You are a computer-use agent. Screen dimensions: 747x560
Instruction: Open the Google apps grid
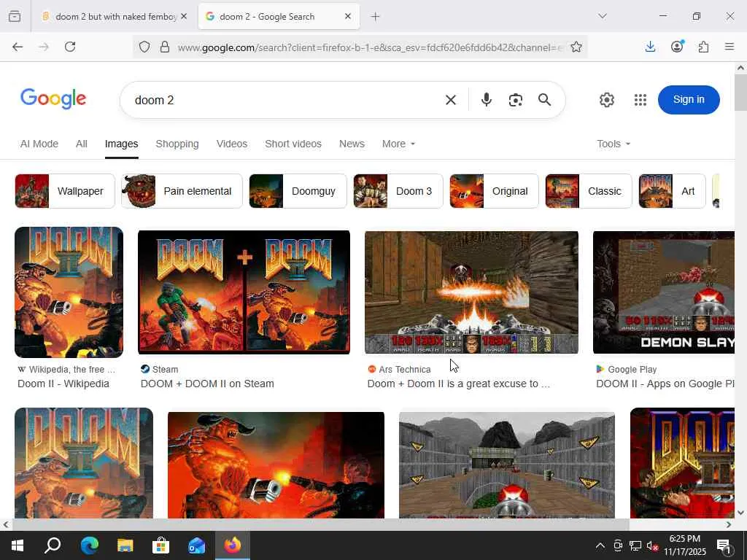pos(640,100)
